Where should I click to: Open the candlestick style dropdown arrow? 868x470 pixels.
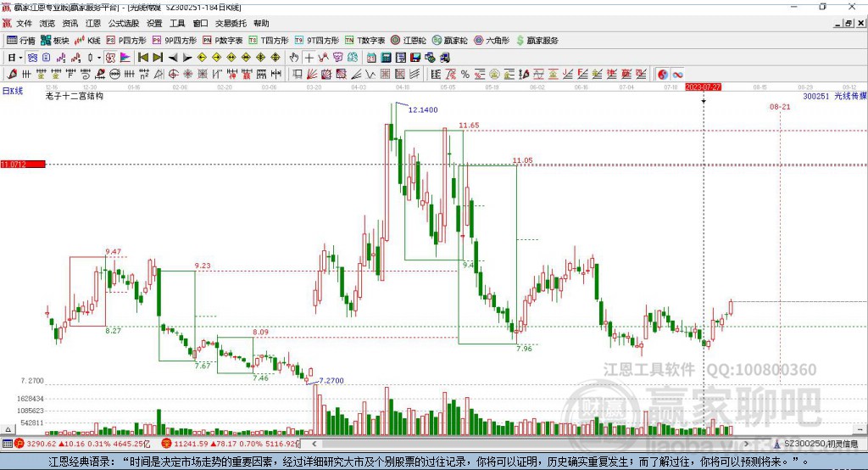tap(99, 58)
